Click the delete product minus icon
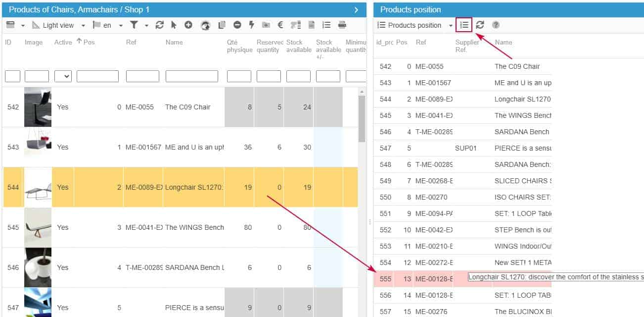 tap(237, 25)
